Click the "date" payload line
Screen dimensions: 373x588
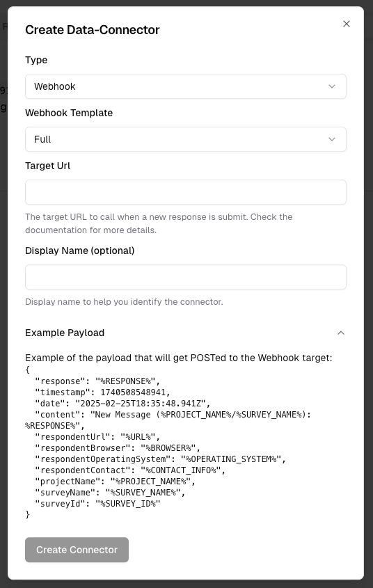[x=122, y=404]
